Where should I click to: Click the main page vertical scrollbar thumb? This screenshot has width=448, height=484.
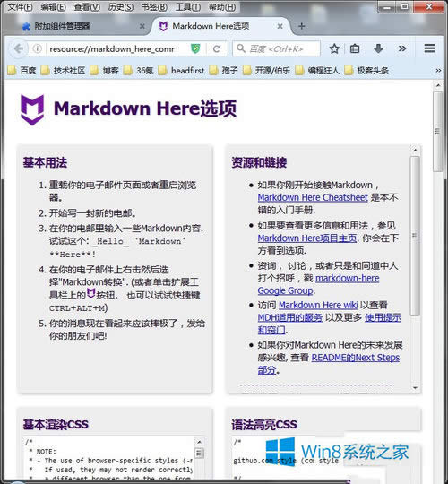point(438,131)
